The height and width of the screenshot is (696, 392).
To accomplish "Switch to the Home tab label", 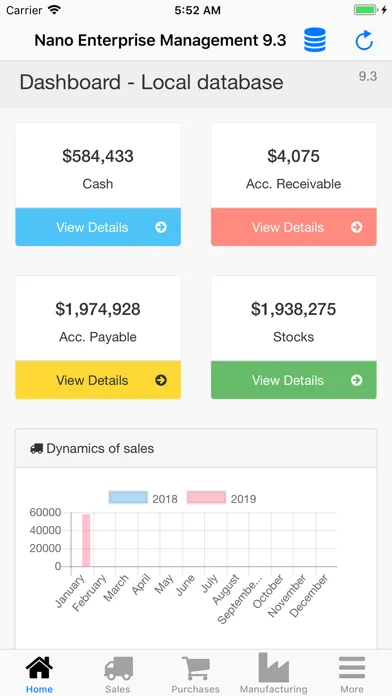I will 39,689.
